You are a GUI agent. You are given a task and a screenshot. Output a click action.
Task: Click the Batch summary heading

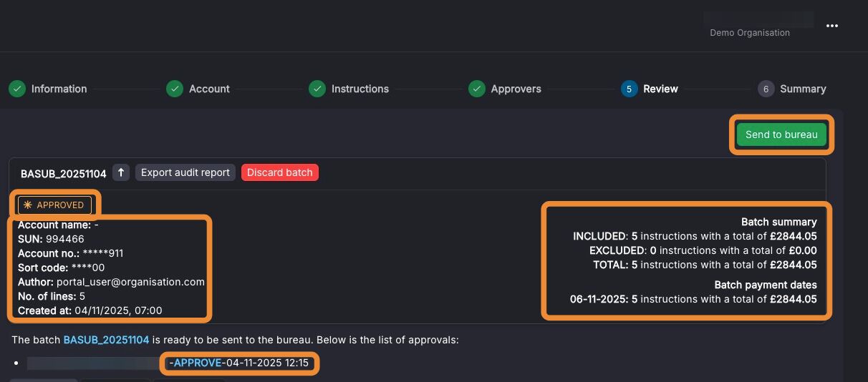coord(779,222)
